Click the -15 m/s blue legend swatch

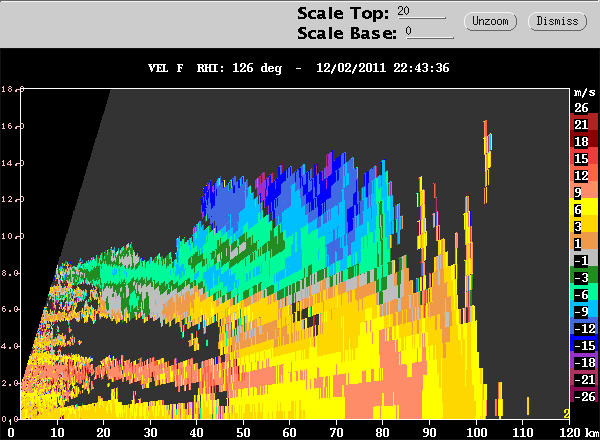tap(581, 345)
